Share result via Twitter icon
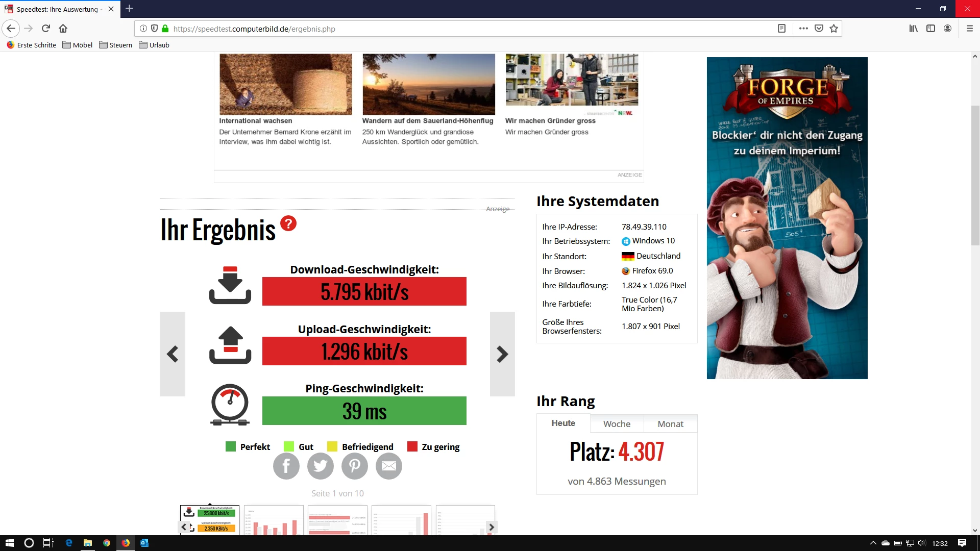980x551 pixels. click(320, 466)
